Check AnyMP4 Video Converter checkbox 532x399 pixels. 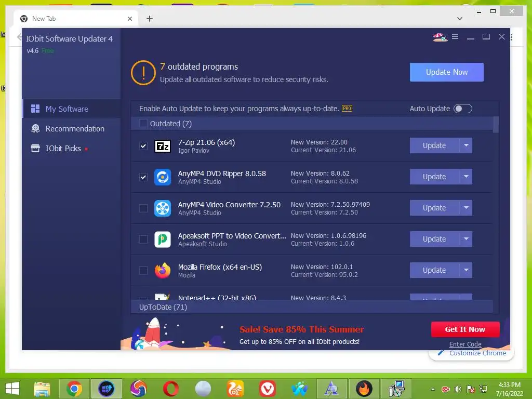143,208
